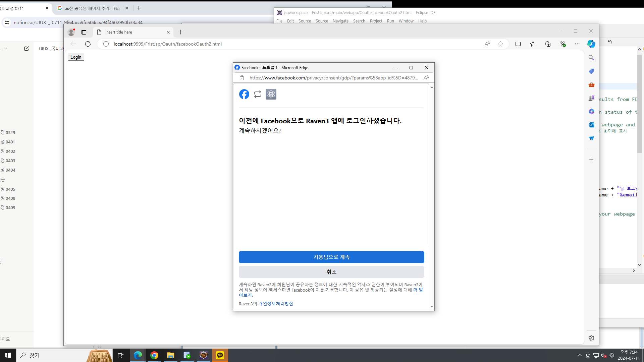Open Games chess icon in Edge sidebar
The image size is (644, 362).
coord(591,98)
